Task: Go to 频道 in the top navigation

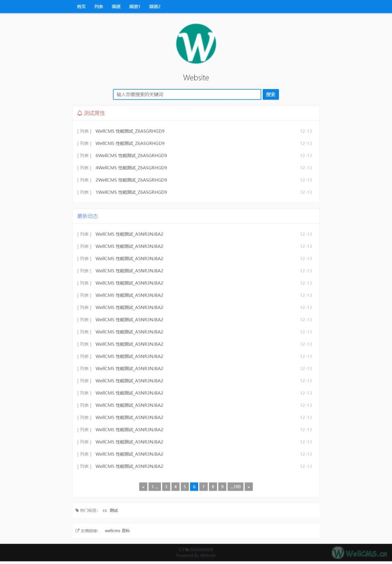Action: click(116, 6)
